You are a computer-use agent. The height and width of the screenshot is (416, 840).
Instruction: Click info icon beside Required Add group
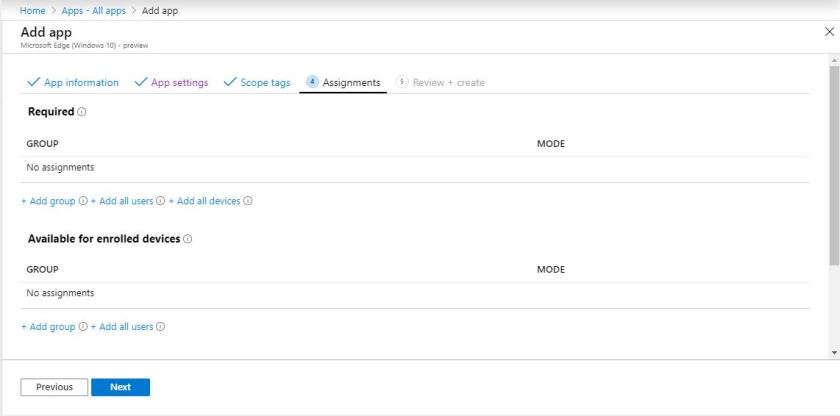[x=82, y=201]
